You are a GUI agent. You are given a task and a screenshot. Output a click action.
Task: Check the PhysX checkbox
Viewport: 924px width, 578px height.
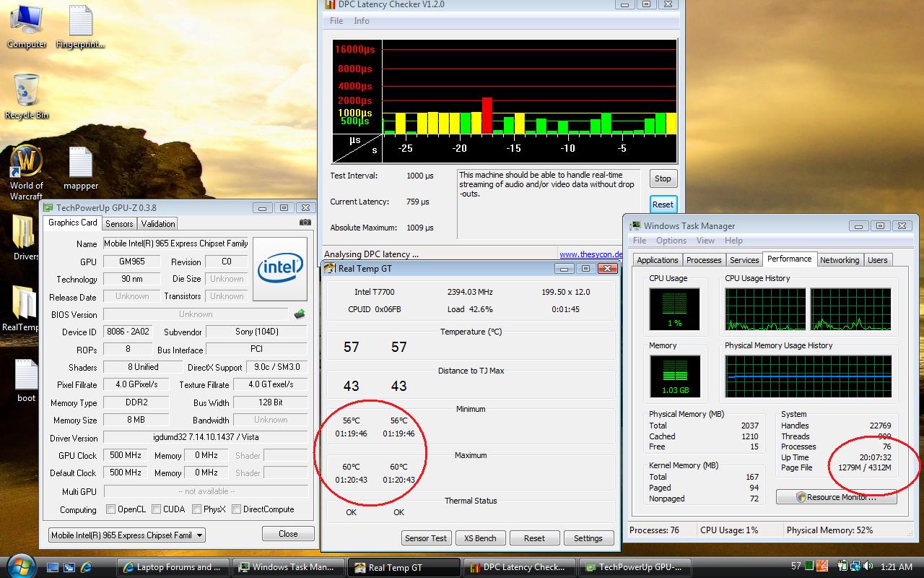click(196, 509)
